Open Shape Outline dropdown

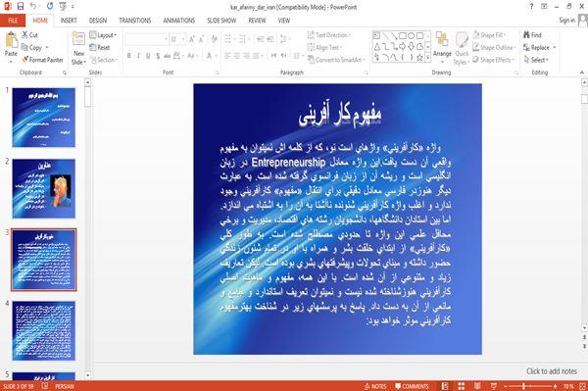point(494,47)
